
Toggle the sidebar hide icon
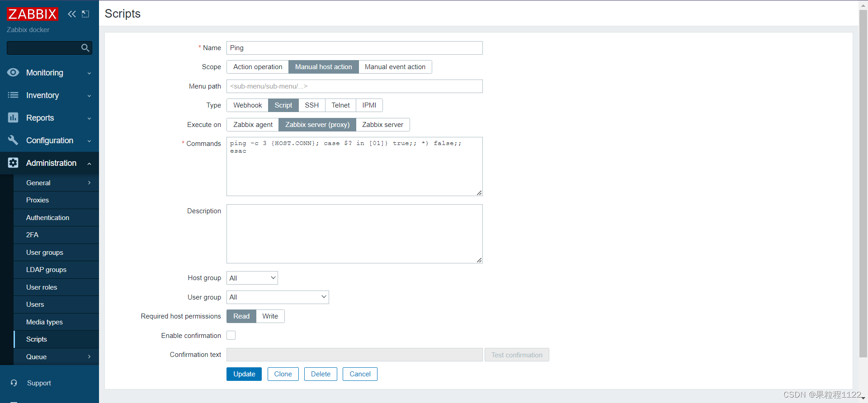[x=85, y=14]
